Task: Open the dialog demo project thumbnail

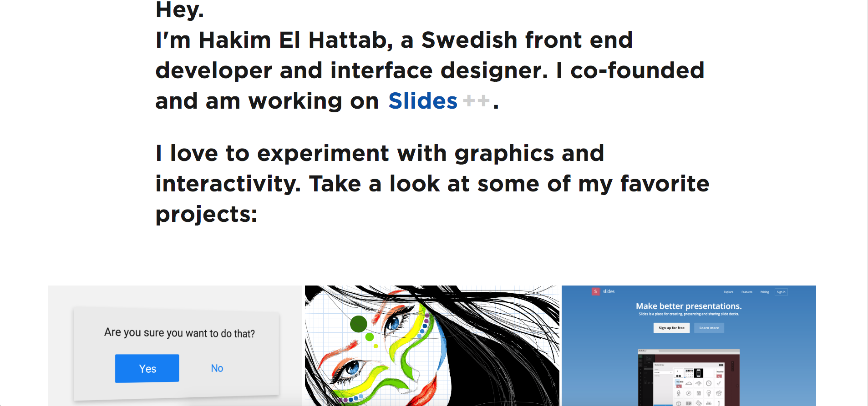Action: point(175,346)
